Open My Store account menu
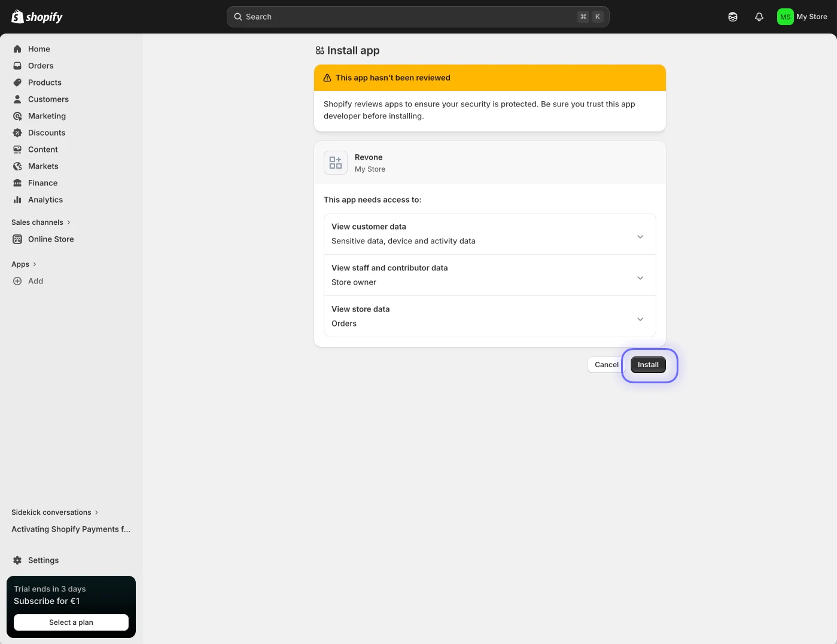Image resolution: width=837 pixels, height=644 pixels. pyautogui.click(x=802, y=17)
